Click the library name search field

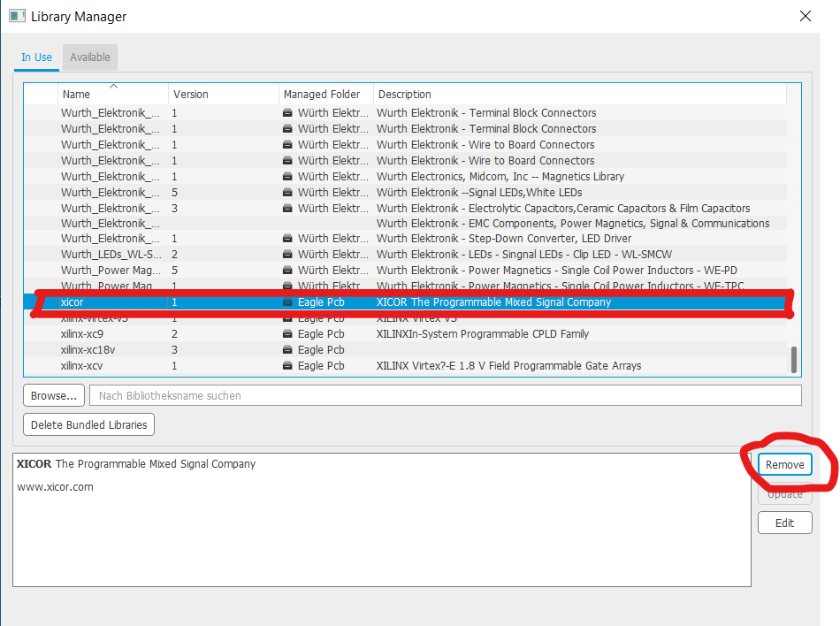[x=442, y=395]
